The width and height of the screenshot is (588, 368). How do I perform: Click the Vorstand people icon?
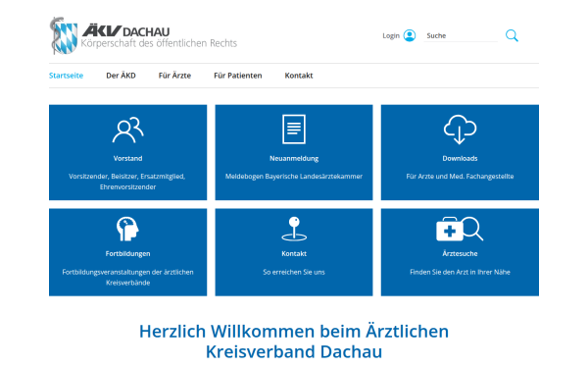[127, 130]
